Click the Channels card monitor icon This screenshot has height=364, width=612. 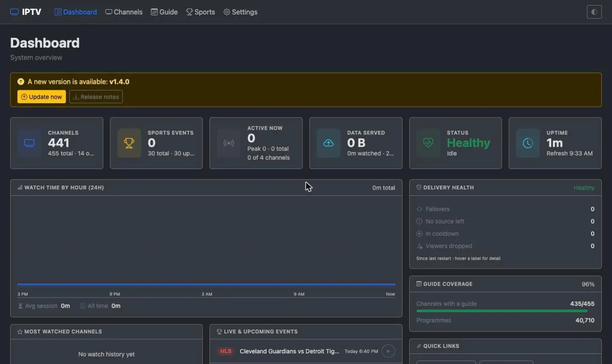[x=29, y=143]
